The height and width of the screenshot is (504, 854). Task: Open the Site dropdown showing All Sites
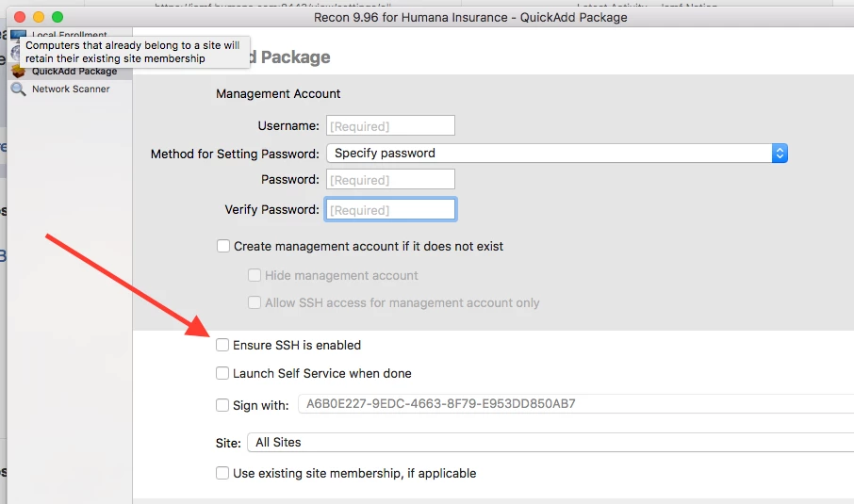pyautogui.click(x=550, y=442)
